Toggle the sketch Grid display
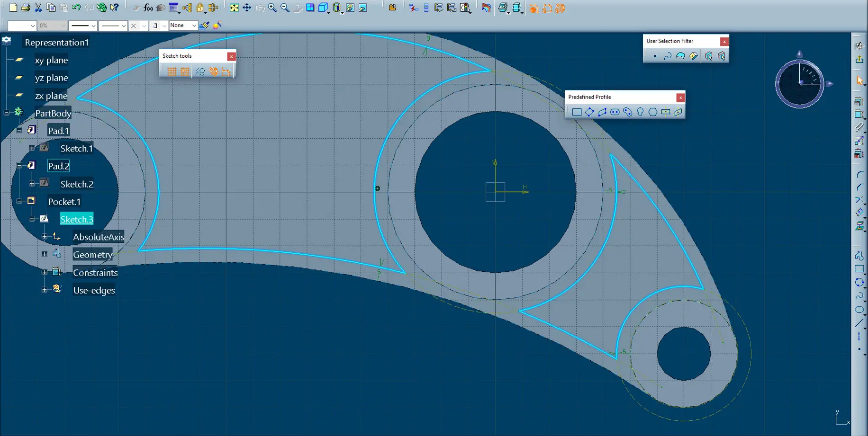Image resolution: width=868 pixels, height=436 pixels. coord(172,71)
